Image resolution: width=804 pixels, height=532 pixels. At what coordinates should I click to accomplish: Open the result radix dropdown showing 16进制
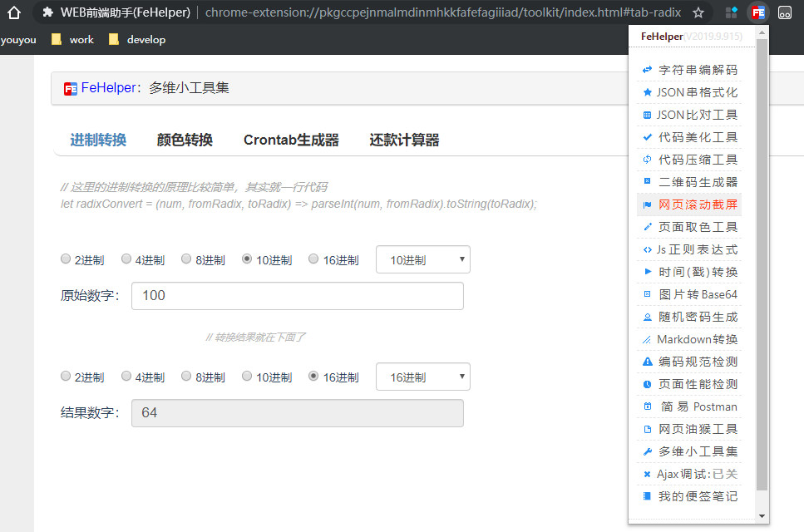[x=423, y=377]
